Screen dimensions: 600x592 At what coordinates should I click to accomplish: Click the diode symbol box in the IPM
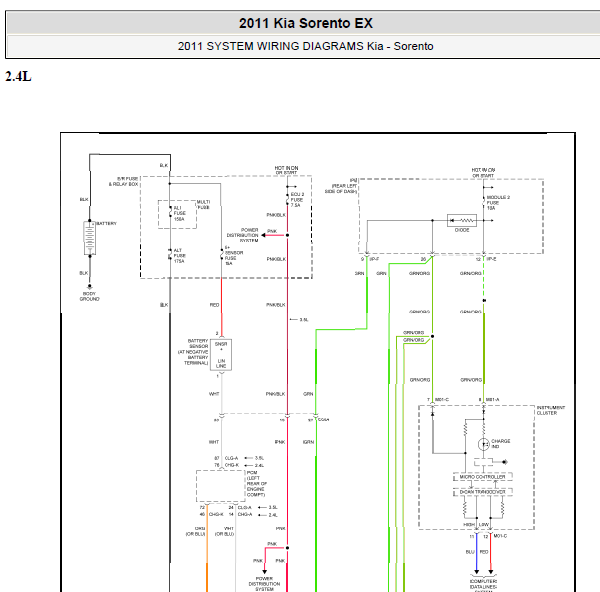point(462,220)
